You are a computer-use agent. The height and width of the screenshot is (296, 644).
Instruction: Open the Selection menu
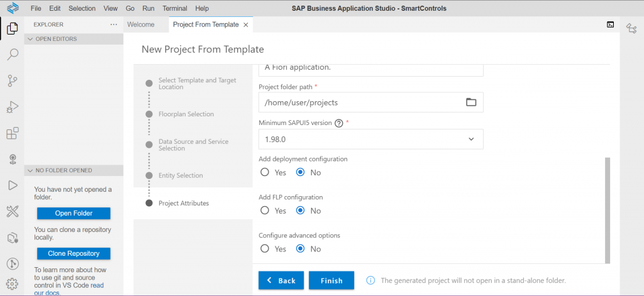[x=82, y=8]
